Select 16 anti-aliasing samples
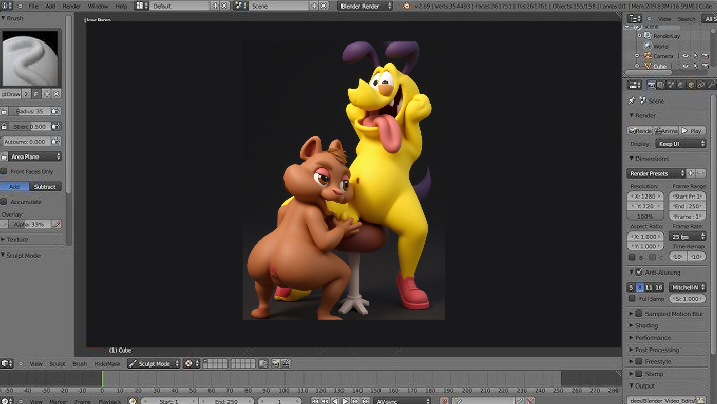717x404 pixels. tap(660, 287)
